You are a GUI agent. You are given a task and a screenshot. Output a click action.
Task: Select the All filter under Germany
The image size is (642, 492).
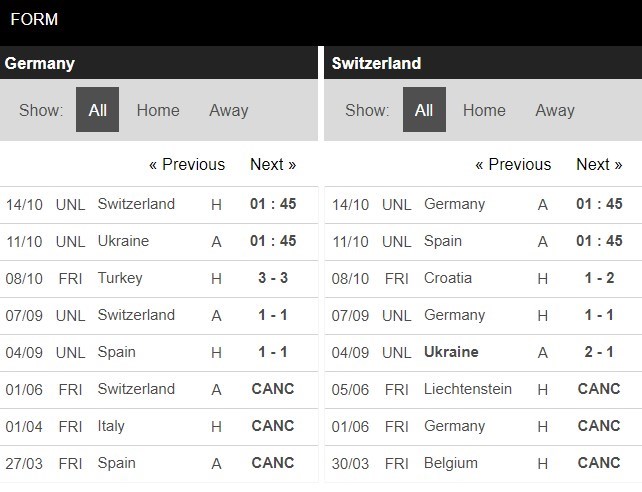pyautogui.click(x=97, y=110)
